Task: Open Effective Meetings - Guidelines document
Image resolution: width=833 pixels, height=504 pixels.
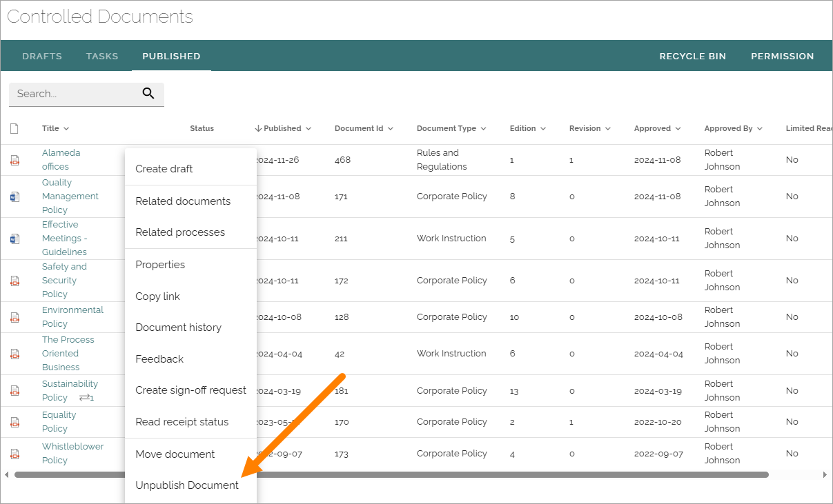Action: pyautogui.click(x=64, y=239)
